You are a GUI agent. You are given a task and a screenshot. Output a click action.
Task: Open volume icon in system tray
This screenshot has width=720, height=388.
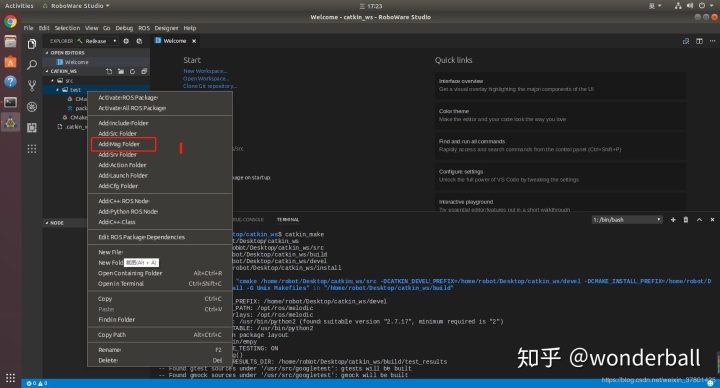(689, 6)
